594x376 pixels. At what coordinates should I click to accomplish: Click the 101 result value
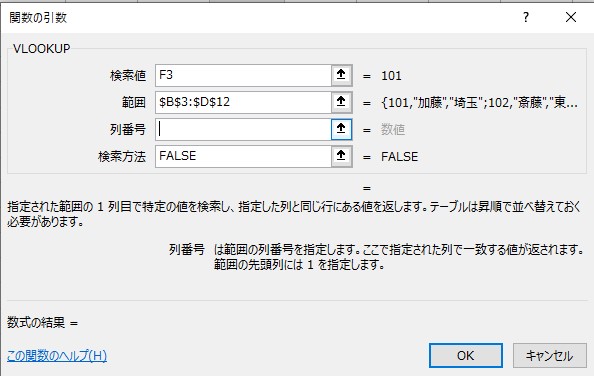[391, 76]
